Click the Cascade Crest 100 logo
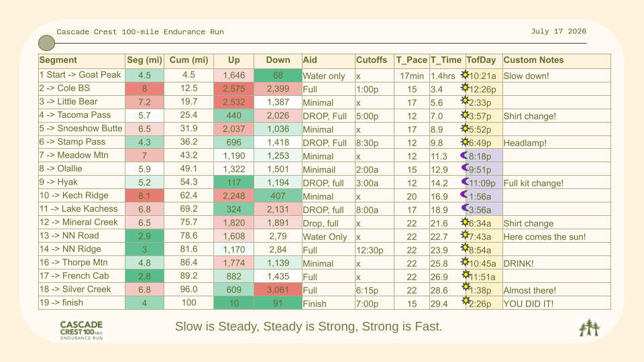Viewport: 644px width, 362px height. pos(81,330)
